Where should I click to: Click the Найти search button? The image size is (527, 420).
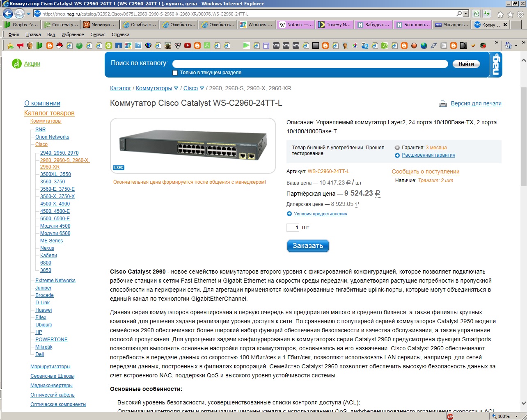(466, 64)
